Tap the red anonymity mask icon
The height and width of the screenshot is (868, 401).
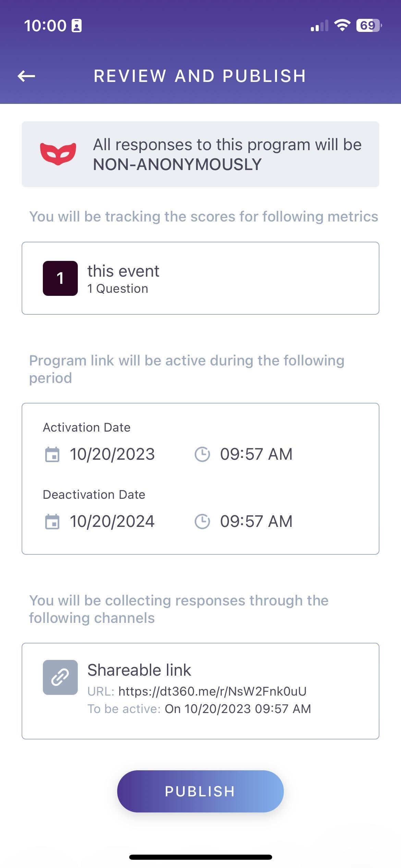(58, 154)
